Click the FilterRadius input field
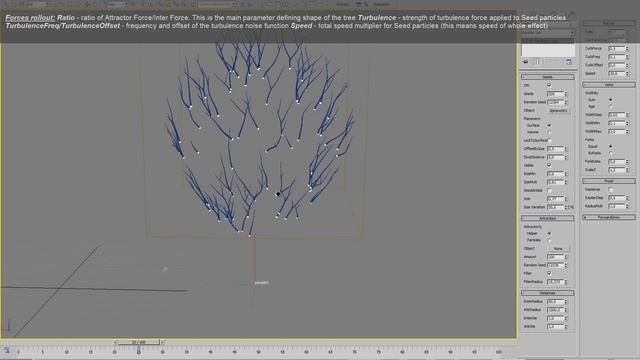 (555, 282)
